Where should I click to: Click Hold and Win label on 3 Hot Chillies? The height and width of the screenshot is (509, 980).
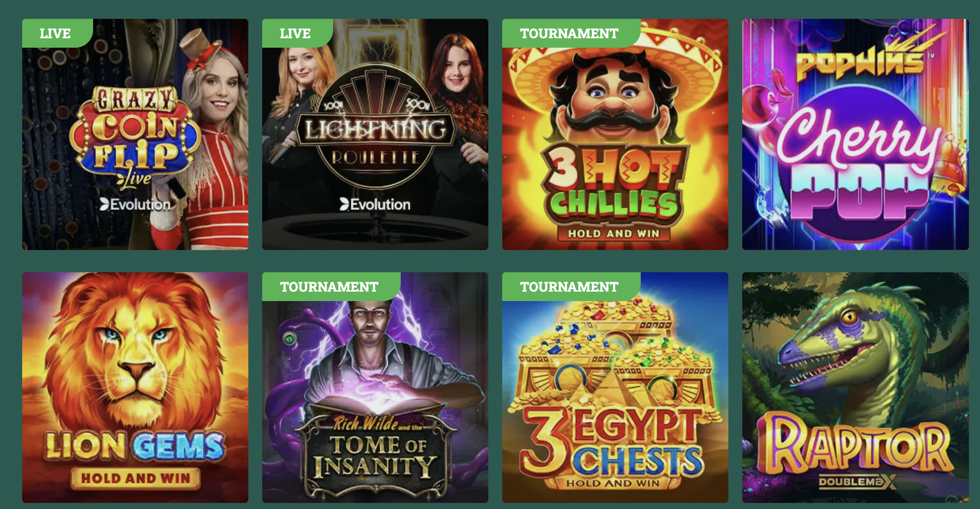614,233
